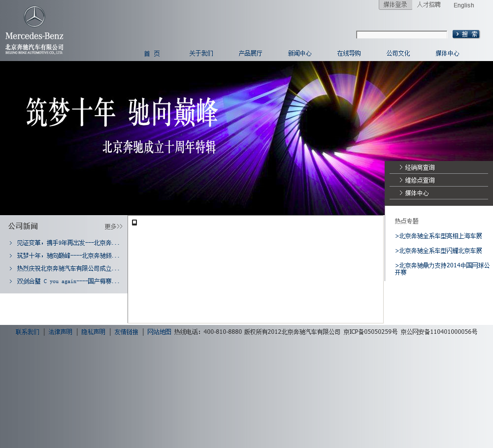Click hotline number 400-810-8880

click(223, 332)
